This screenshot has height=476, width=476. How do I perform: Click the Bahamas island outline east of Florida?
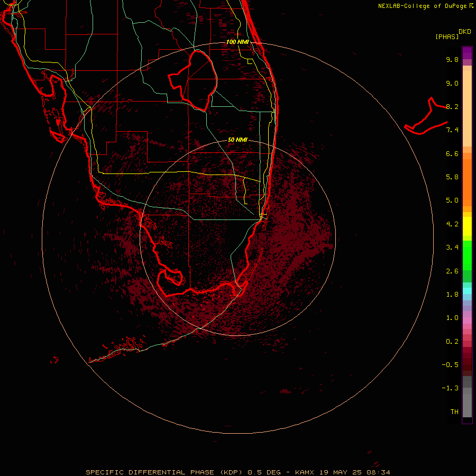click(x=426, y=116)
